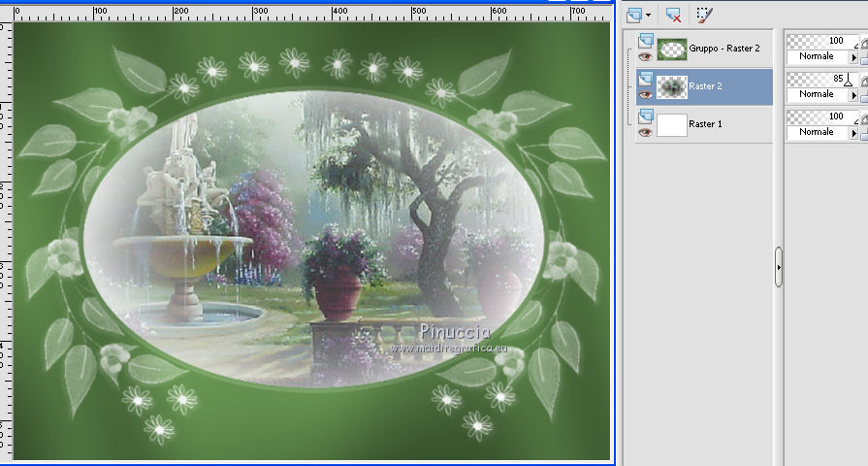Open the blend mode dropdown for Gruppo - Raster 2

pos(853,57)
